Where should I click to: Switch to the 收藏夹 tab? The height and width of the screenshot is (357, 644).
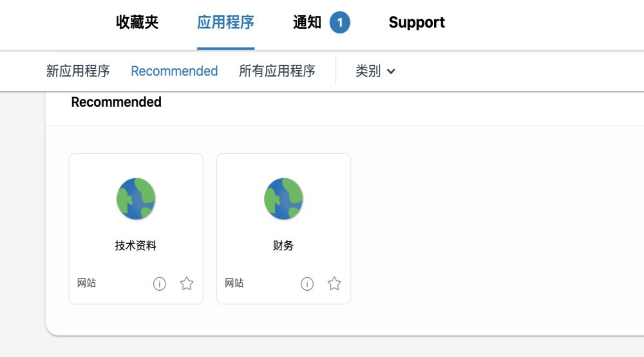point(137,22)
